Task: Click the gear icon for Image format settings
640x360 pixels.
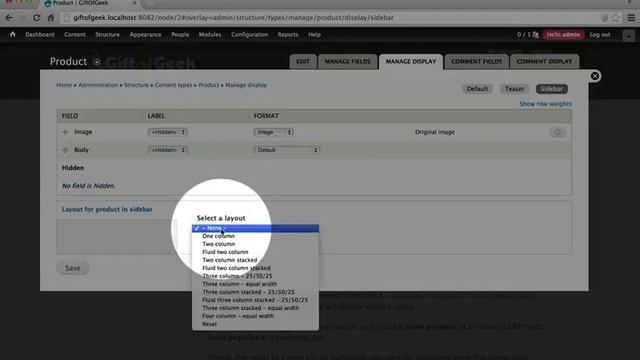Action: point(557,132)
